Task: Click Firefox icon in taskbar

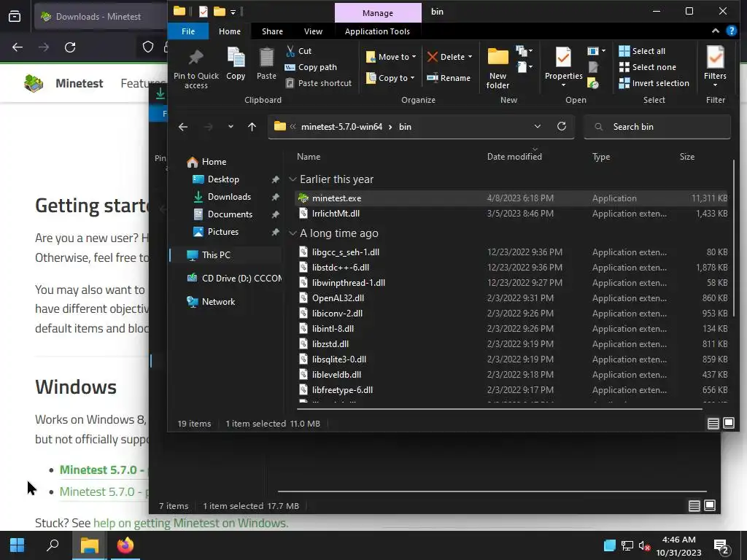Action: pyautogui.click(x=125, y=545)
